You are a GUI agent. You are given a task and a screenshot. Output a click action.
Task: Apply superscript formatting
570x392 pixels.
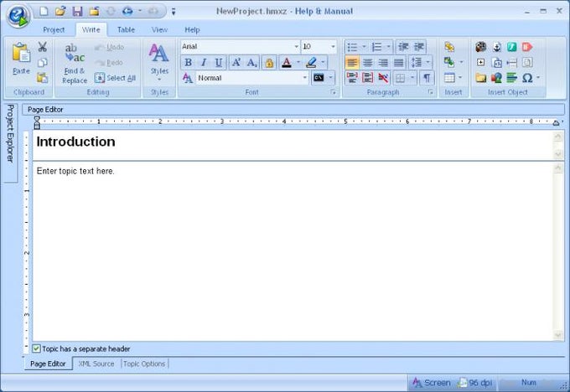tap(236, 63)
